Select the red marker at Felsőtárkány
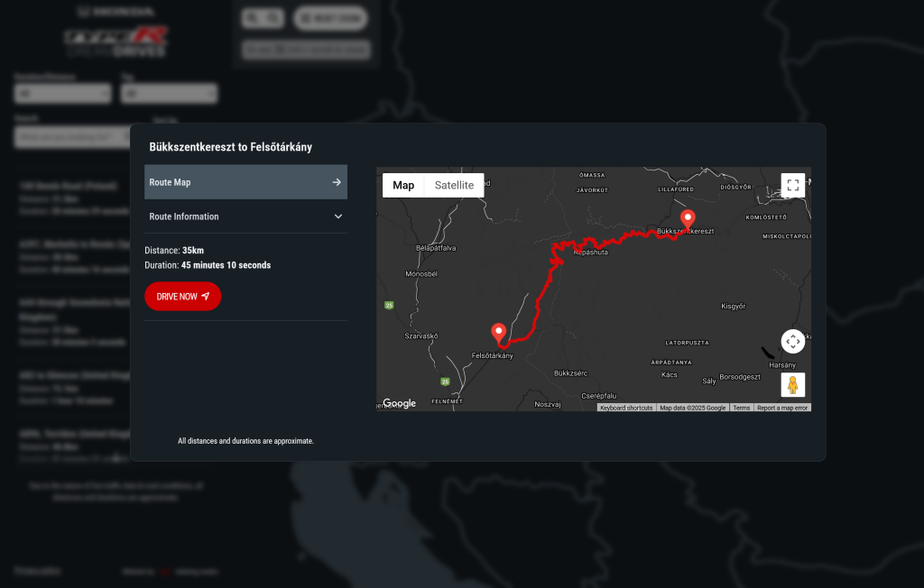This screenshot has width=924, height=588. pos(498,333)
